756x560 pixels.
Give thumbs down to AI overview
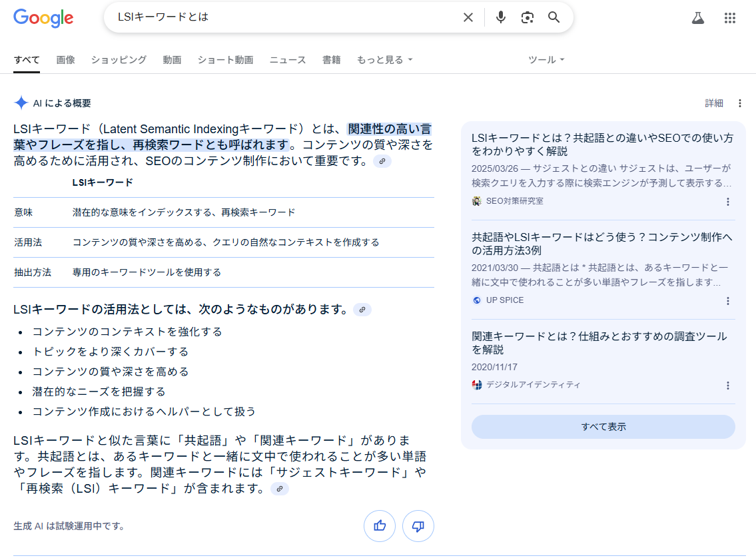(x=418, y=526)
